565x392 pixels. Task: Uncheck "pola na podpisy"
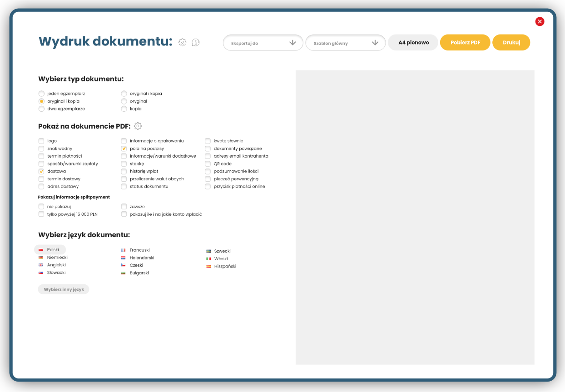point(124,148)
